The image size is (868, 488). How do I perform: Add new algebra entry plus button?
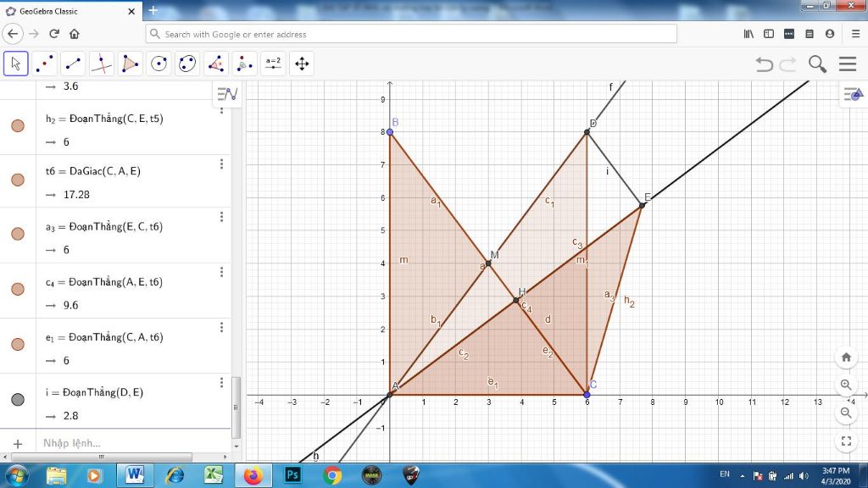pyautogui.click(x=18, y=444)
